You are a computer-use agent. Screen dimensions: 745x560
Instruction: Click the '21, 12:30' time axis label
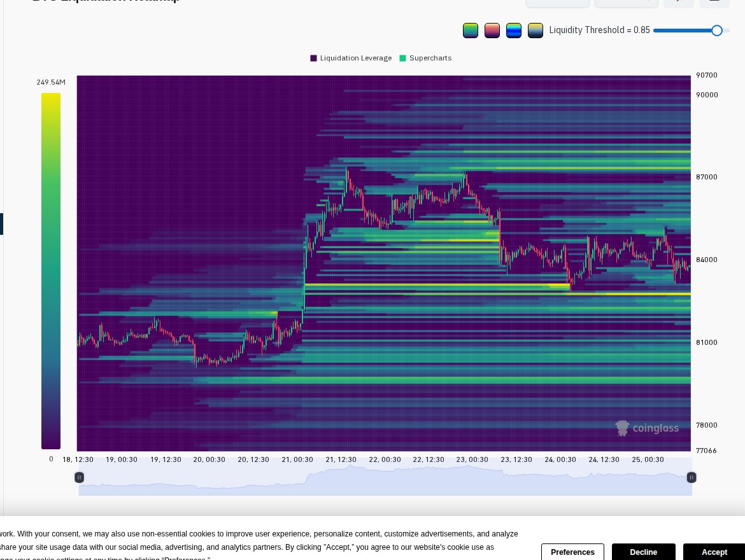341,459
